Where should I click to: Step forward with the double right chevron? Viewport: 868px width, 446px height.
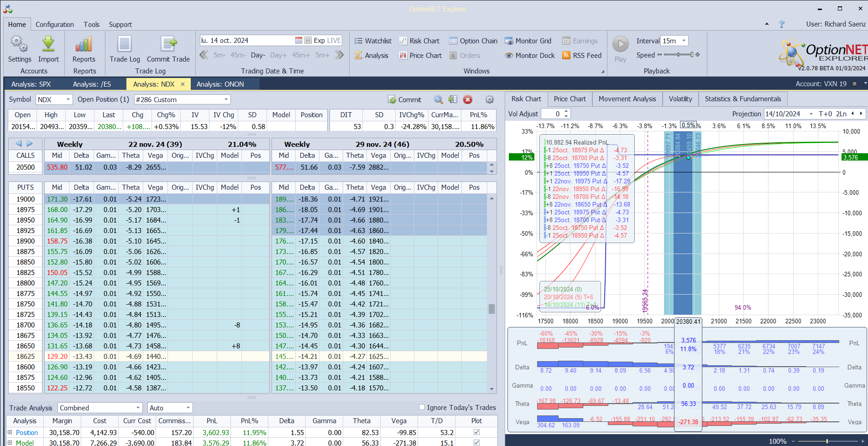click(339, 55)
